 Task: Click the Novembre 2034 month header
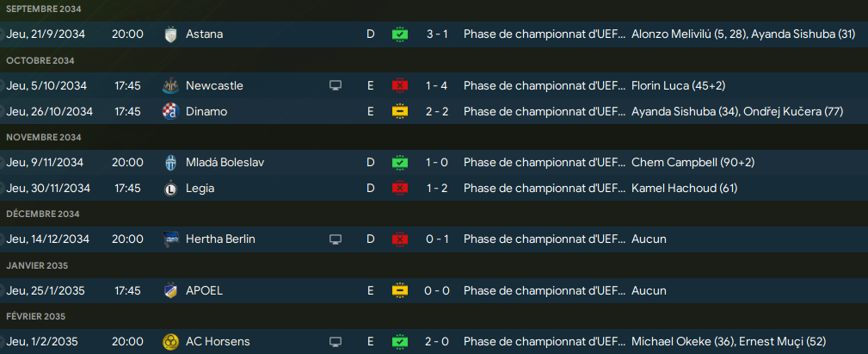(x=43, y=137)
